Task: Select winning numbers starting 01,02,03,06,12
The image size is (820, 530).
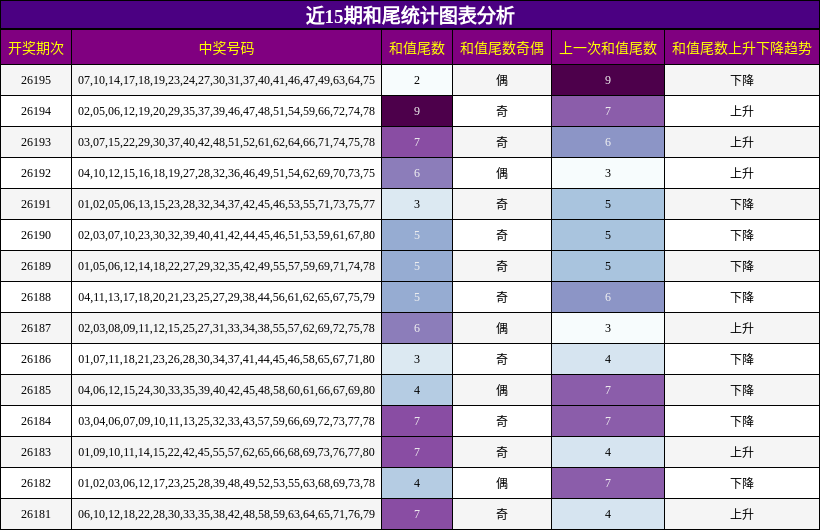Action: tap(226, 483)
